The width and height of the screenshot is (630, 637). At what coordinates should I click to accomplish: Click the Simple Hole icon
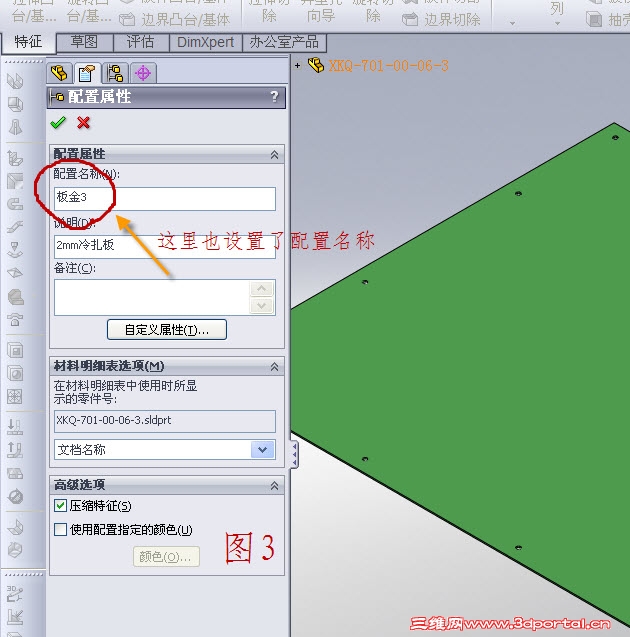15,373
